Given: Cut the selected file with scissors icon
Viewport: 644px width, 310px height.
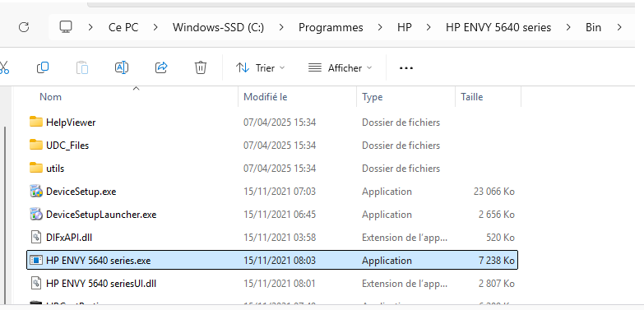Looking at the screenshot, I should (x=3, y=67).
